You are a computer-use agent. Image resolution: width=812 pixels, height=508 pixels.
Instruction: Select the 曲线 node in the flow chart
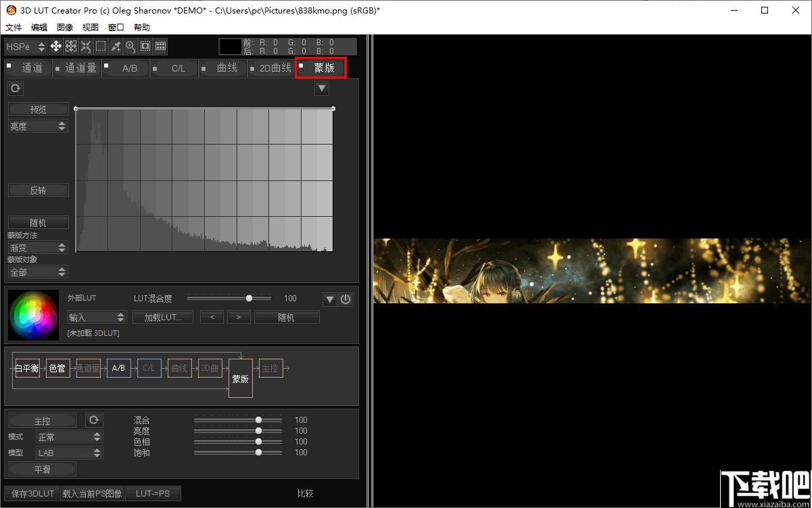coord(180,368)
